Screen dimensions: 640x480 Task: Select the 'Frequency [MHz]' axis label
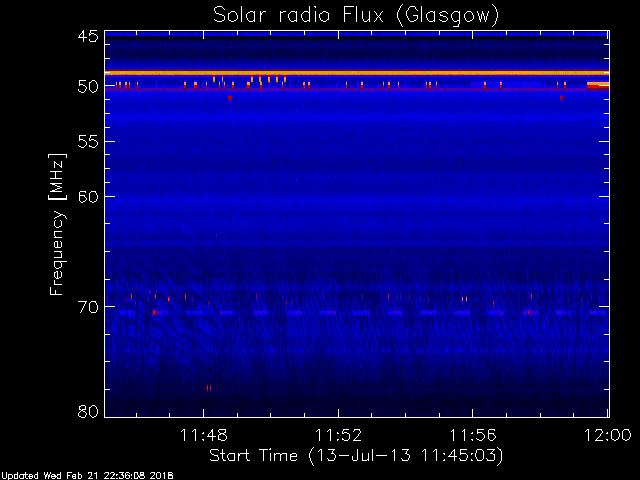pos(57,224)
